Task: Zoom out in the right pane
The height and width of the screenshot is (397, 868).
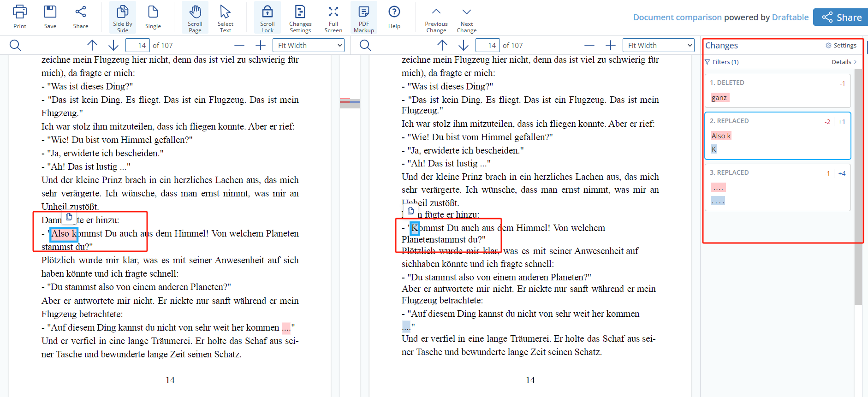Action: coord(589,45)
